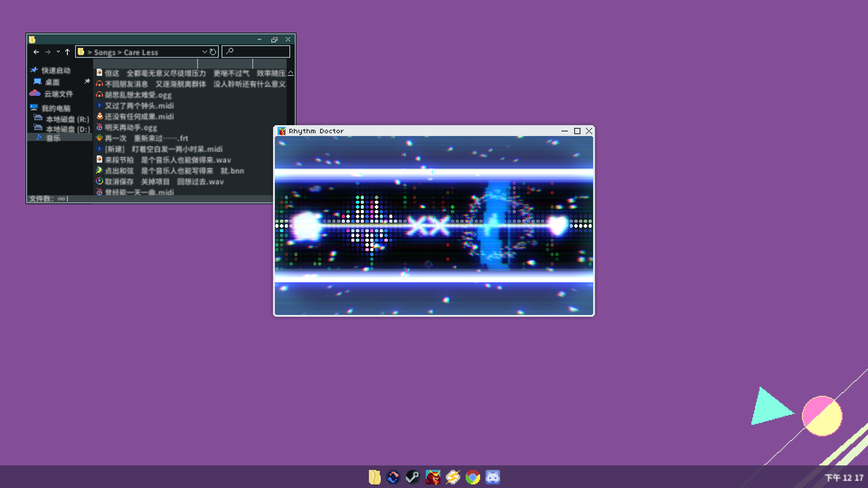The width and height of the screenshot is (868, 488).
Task: Click the up-directory arrow in explorer
Action: (67, 52)
